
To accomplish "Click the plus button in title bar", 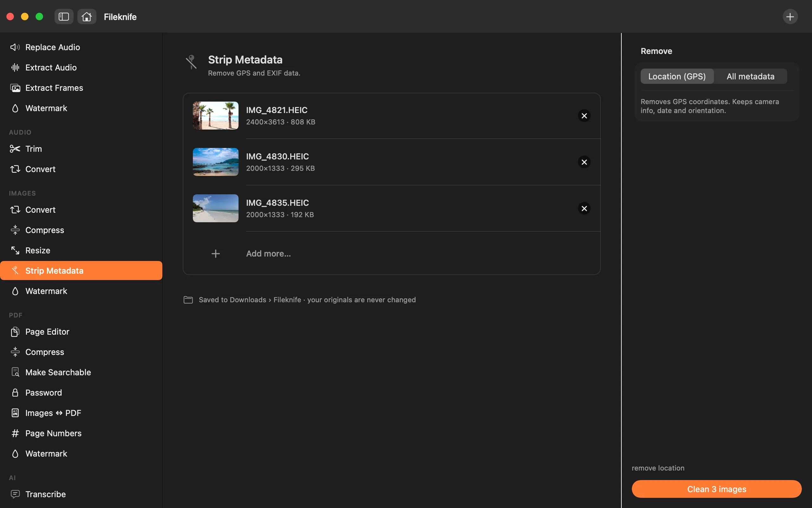I will [790, 17].
